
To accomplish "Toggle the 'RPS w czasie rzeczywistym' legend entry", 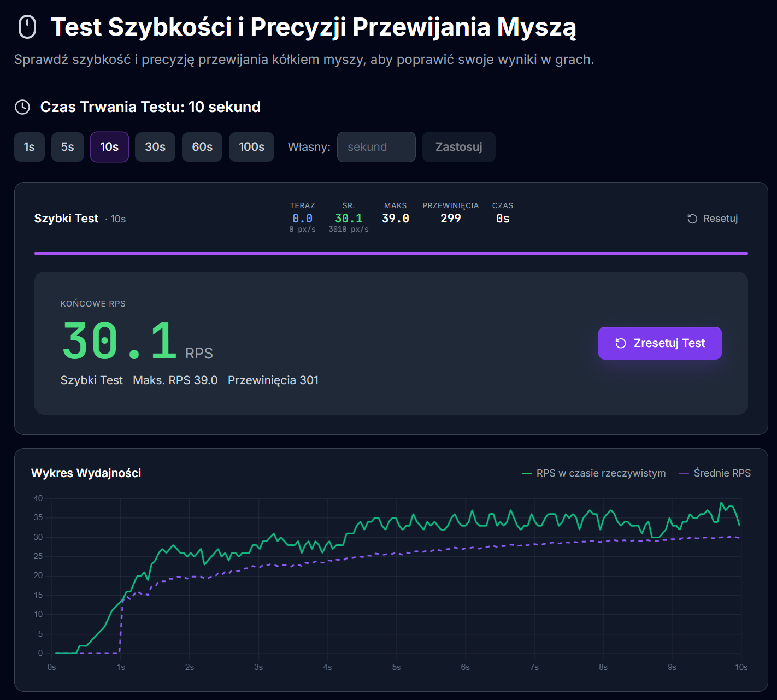I will click(x=594, y=473).
